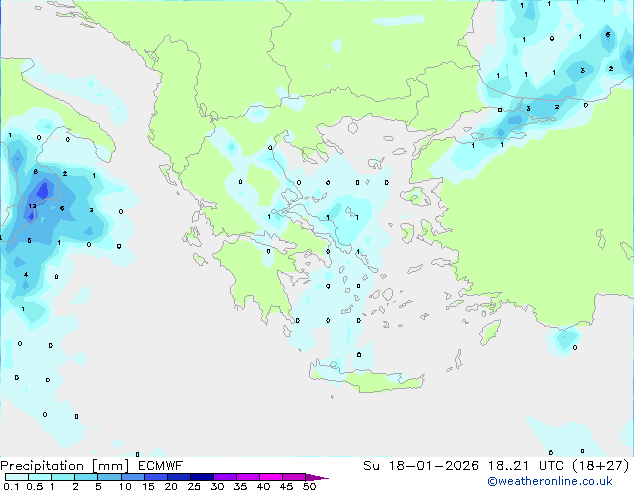The height and width of the screenshot is (490, 634).
Task: Click the '25' legend scale label
Action: click(x=194, y=486)
